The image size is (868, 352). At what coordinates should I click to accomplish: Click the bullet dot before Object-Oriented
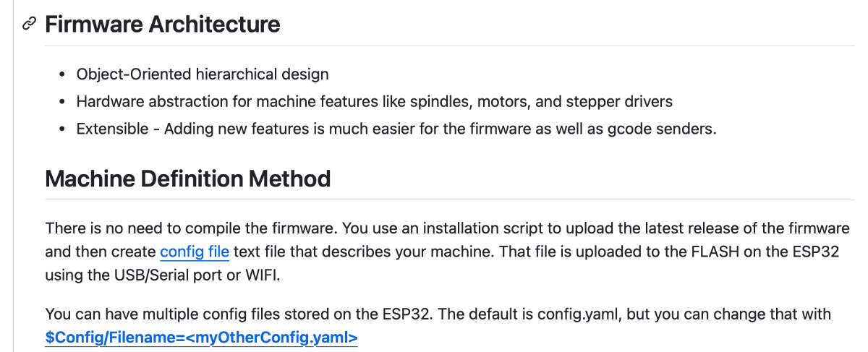click(62, 74)
